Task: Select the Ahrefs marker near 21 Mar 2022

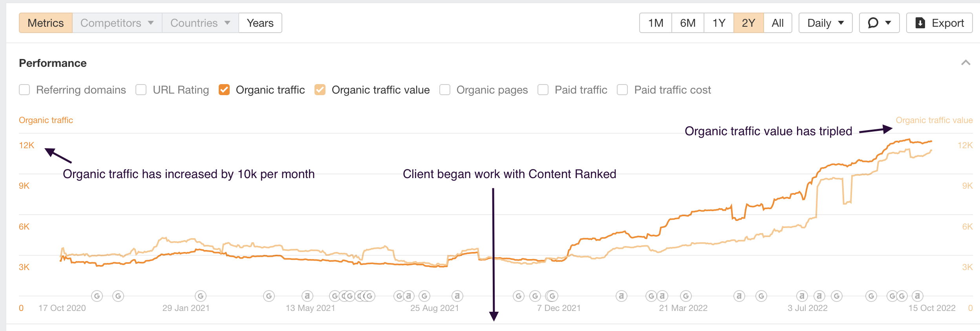Action: [662, 296]
